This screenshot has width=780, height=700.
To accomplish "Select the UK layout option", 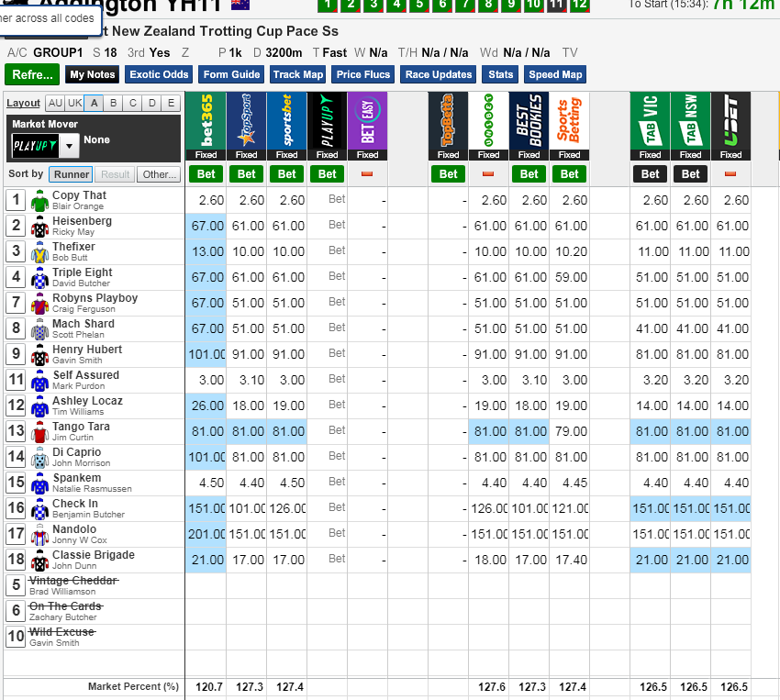I will 74,103.
